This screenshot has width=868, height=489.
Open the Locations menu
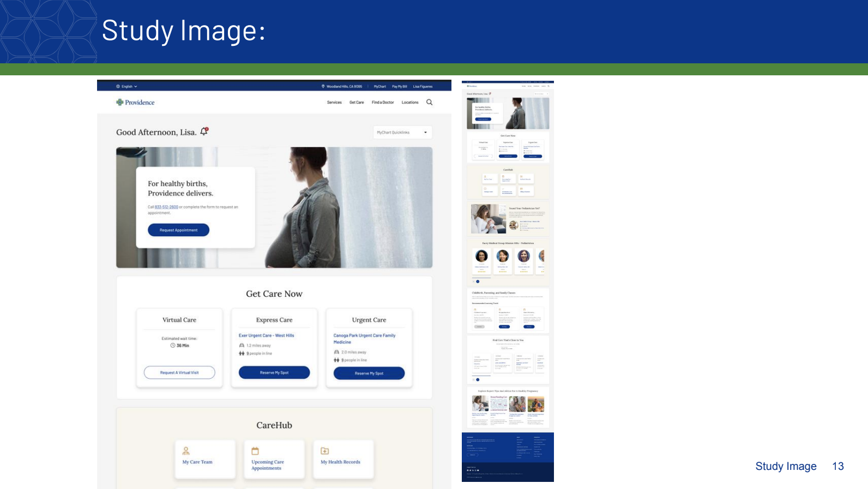(410, 103)
